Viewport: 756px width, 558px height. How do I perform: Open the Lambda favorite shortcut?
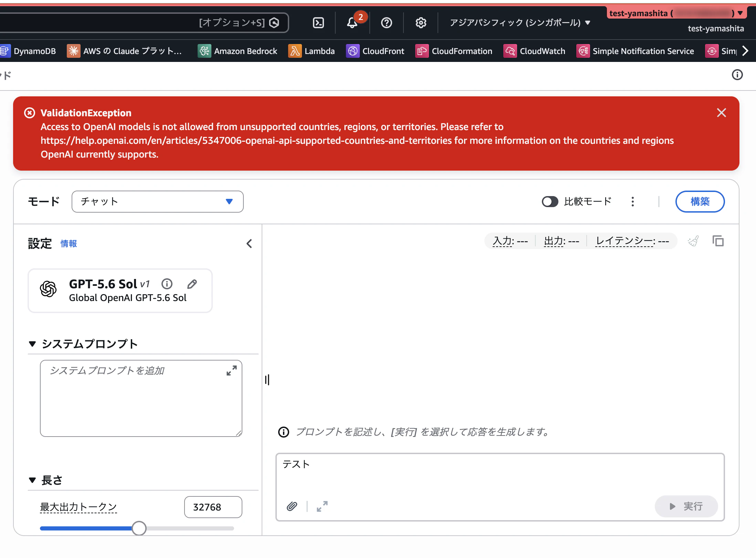(312, 51)
